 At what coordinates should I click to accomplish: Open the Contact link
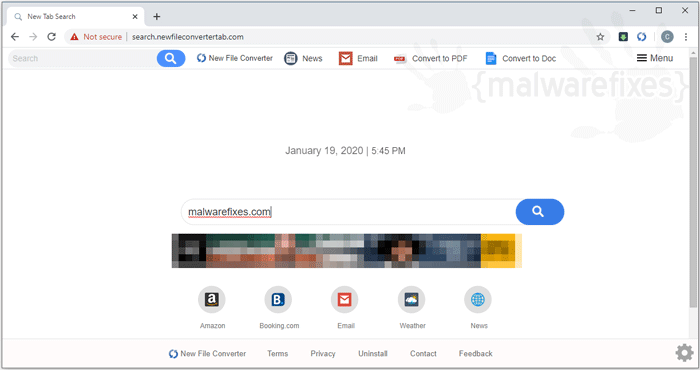click(x=423, y=353)
